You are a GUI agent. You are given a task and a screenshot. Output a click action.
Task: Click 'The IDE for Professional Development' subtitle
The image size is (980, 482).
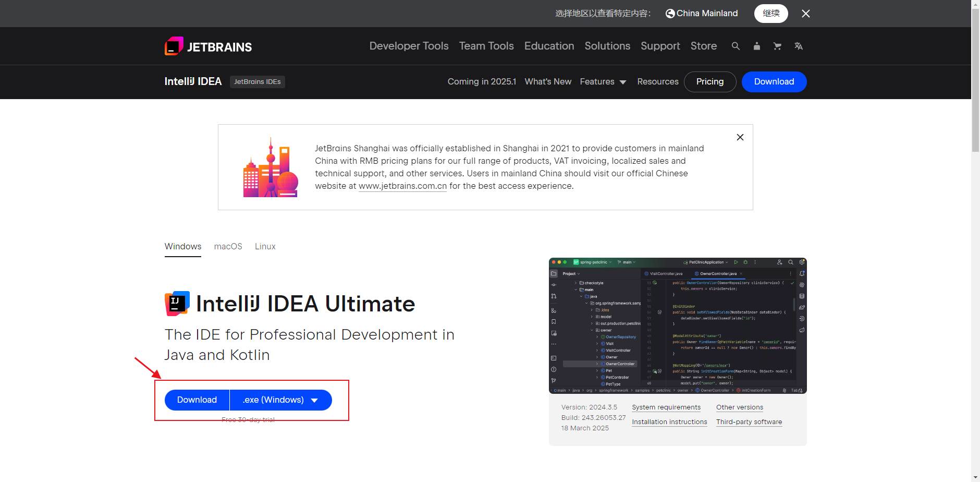[310, 345]
